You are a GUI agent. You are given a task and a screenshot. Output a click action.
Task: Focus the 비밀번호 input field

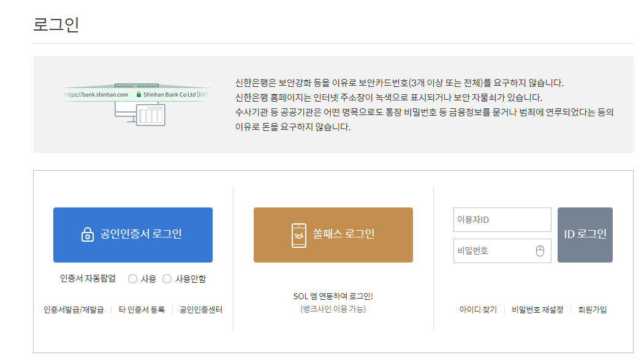click(502, 250)
